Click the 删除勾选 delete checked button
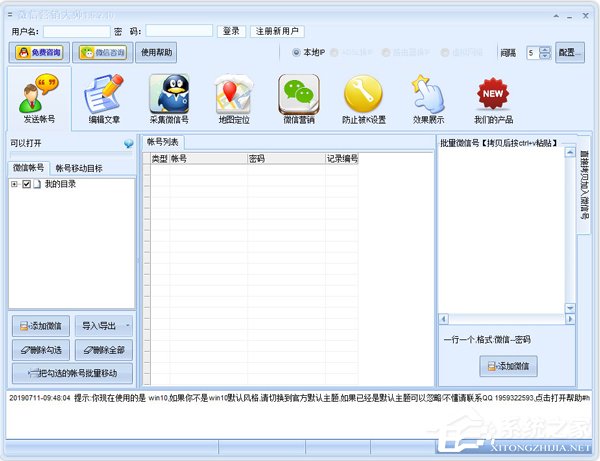This screenshot has width=600, height=461. click(41, 350)
